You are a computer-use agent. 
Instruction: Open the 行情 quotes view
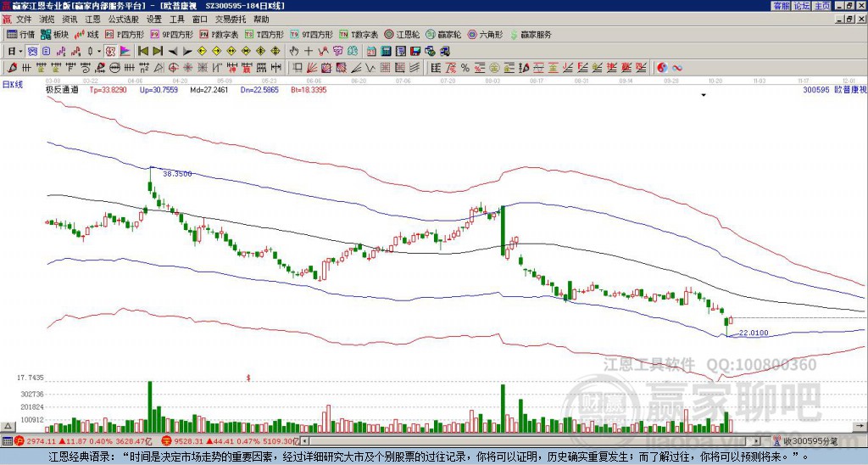pos(20,34)
